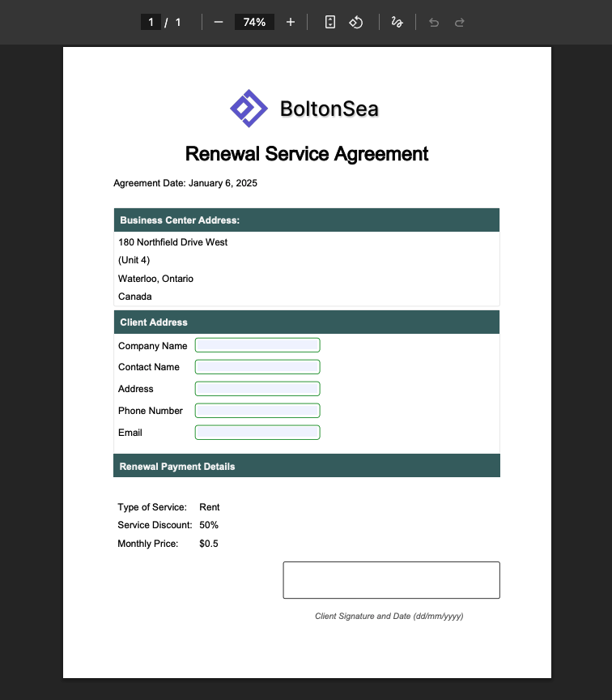Click the current page number field
Screen dimensions: 612x700
point(151,22)
